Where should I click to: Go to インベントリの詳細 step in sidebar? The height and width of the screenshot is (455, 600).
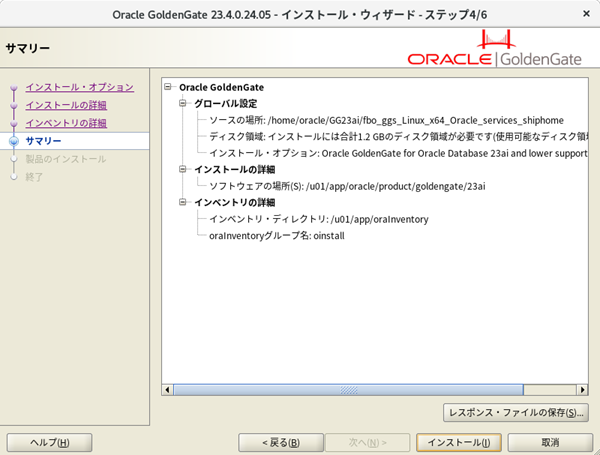66,123
